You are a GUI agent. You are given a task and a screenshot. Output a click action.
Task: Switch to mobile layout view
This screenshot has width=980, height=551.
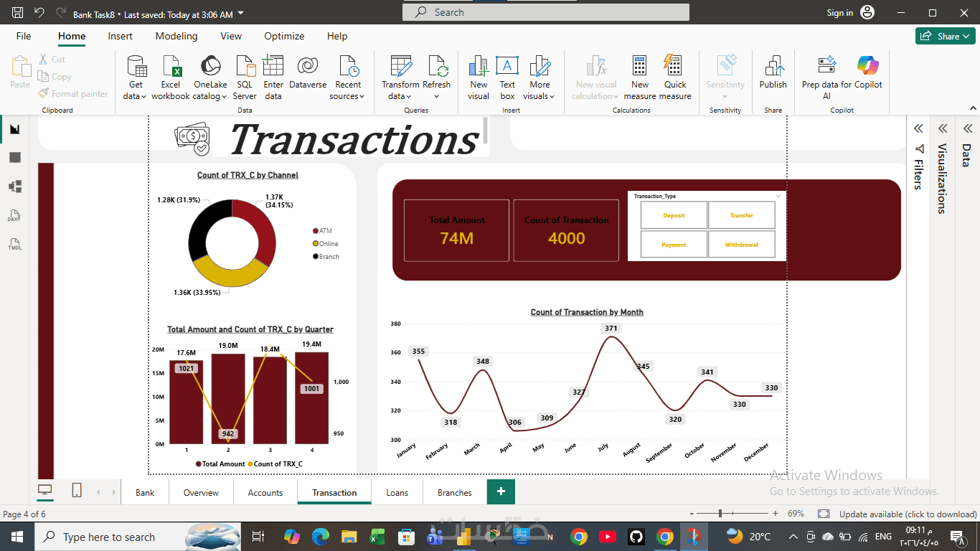tap(77, 490)
